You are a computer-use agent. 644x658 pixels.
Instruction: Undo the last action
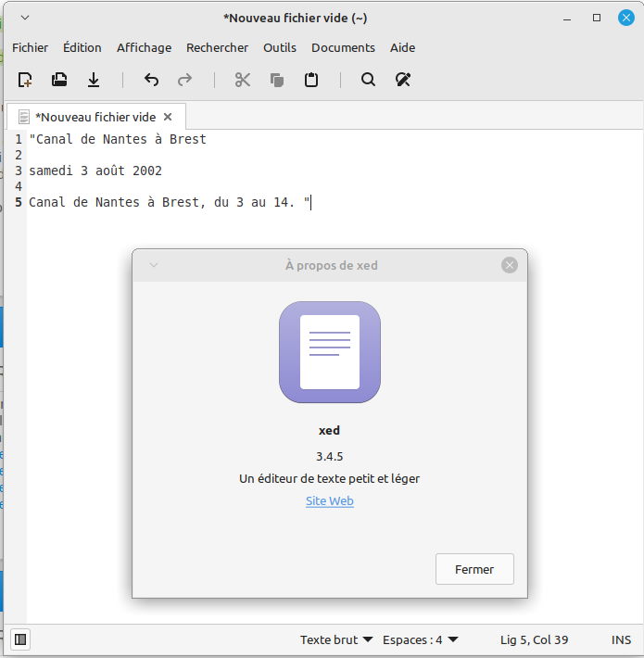[151, 80]
